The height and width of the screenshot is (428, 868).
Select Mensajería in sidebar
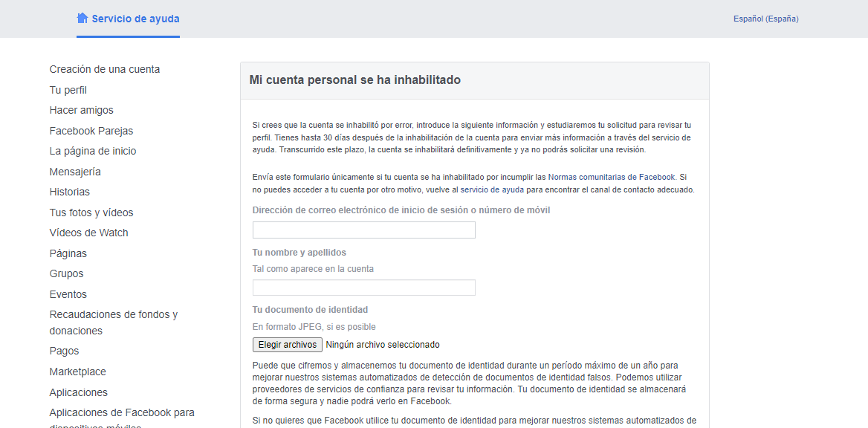(75, 172)
